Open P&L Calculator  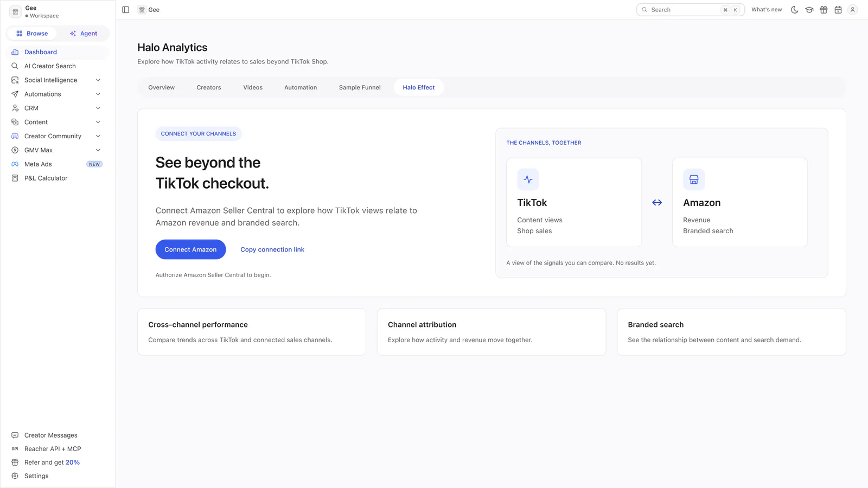pos(58,178)
